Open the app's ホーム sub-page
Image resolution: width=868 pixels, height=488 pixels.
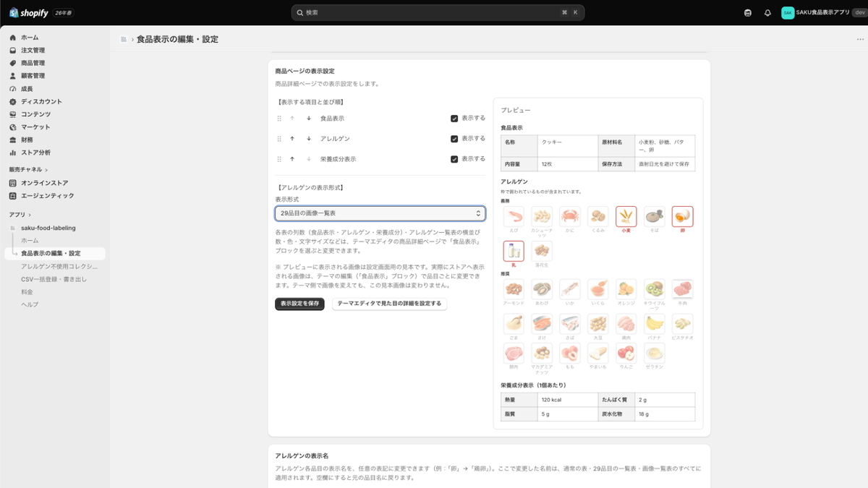click(x=30, y=240)
